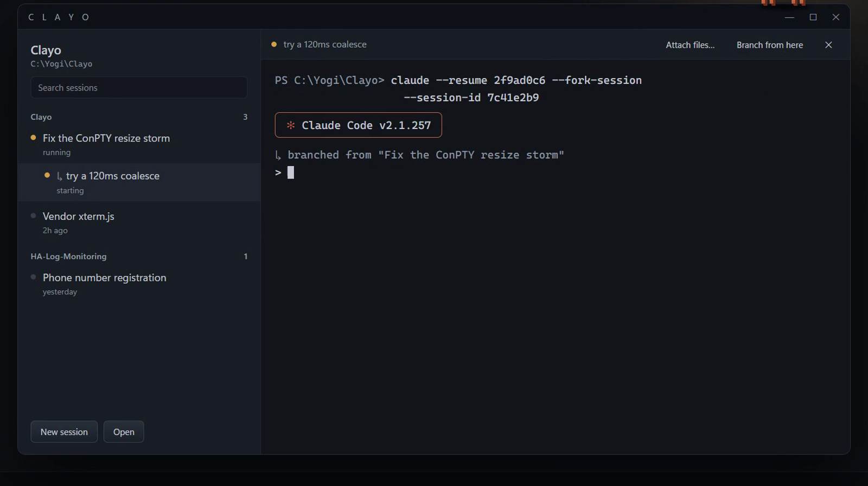Click the "Claude Code v2.1.257" banner
This screenshot has width=868, height=486.
[358, 125]
